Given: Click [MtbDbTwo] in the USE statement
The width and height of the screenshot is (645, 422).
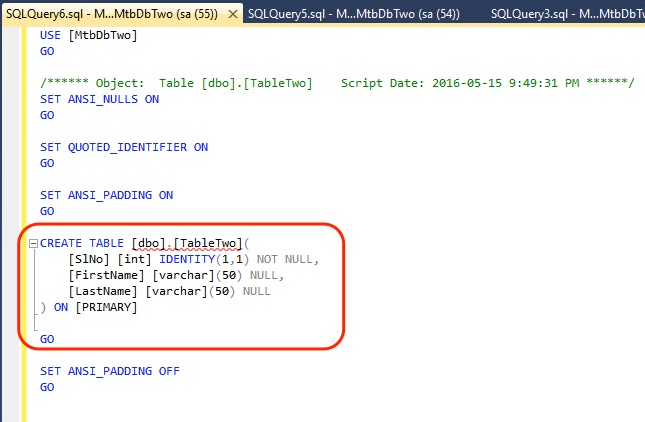Looking at the screenshot, I should pos(103,35).
